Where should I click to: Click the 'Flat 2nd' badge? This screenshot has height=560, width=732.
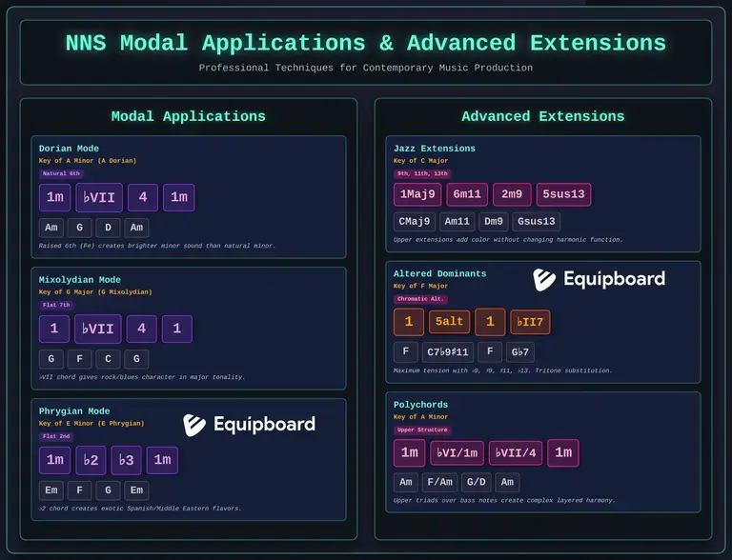pos(56,436)
